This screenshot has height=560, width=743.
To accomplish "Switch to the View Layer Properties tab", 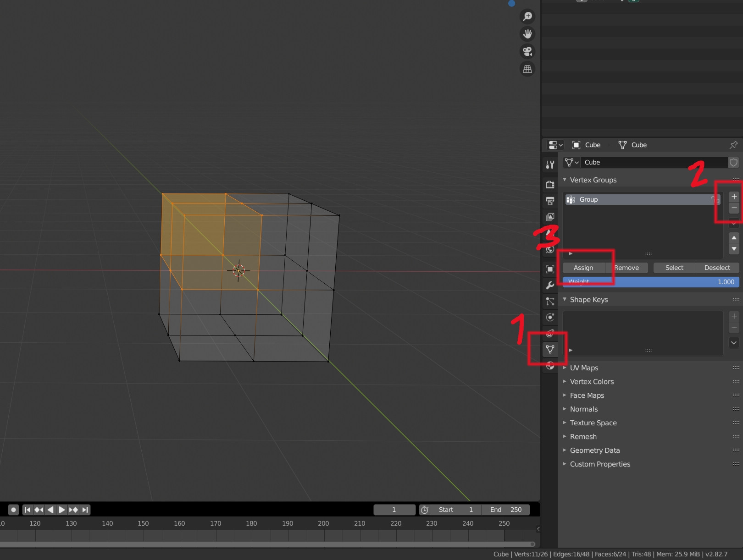I will [x=550, y=217].
